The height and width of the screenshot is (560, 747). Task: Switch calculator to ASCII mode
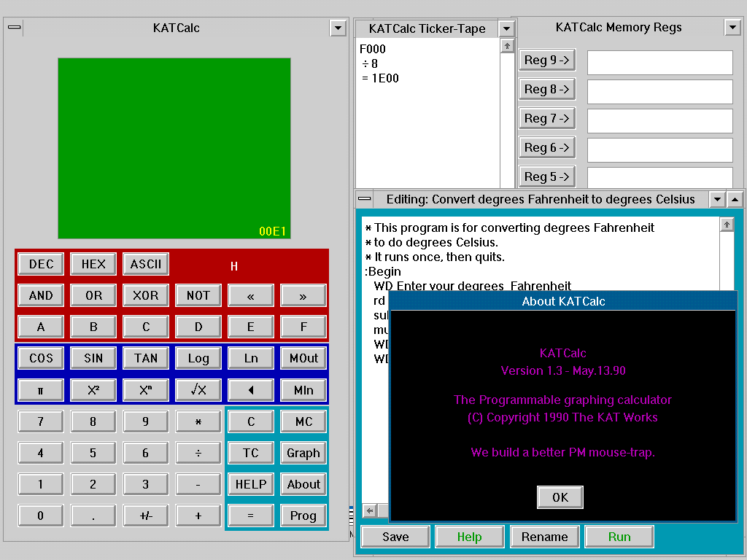tap(146, 264)
